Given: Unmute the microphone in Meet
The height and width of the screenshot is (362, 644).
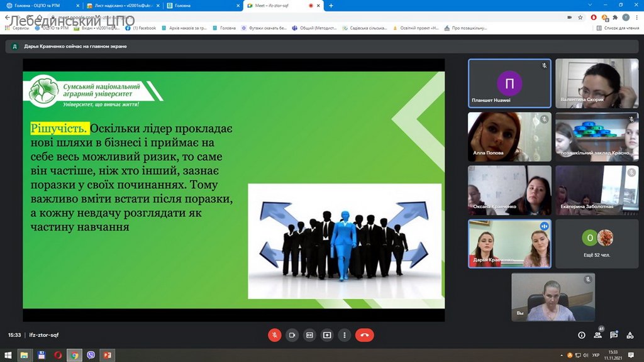Looking at the screenshot, I should coord(275,335).
